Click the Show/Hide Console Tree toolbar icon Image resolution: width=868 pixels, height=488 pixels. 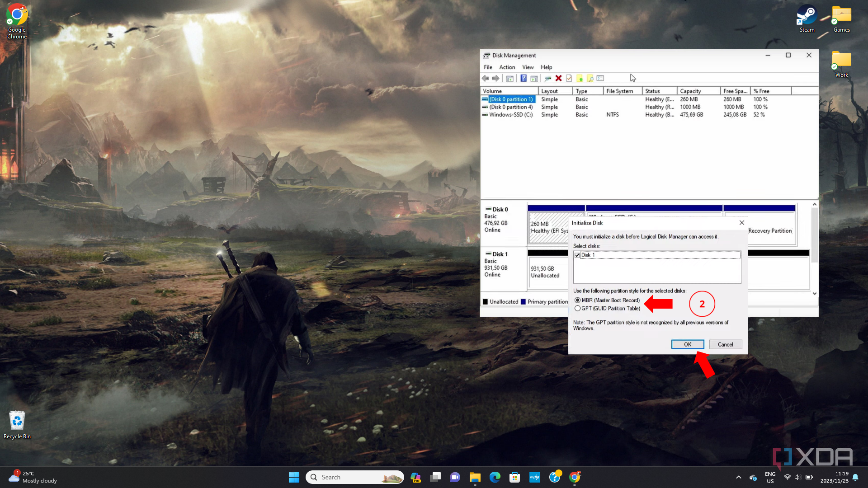[509, 79]
